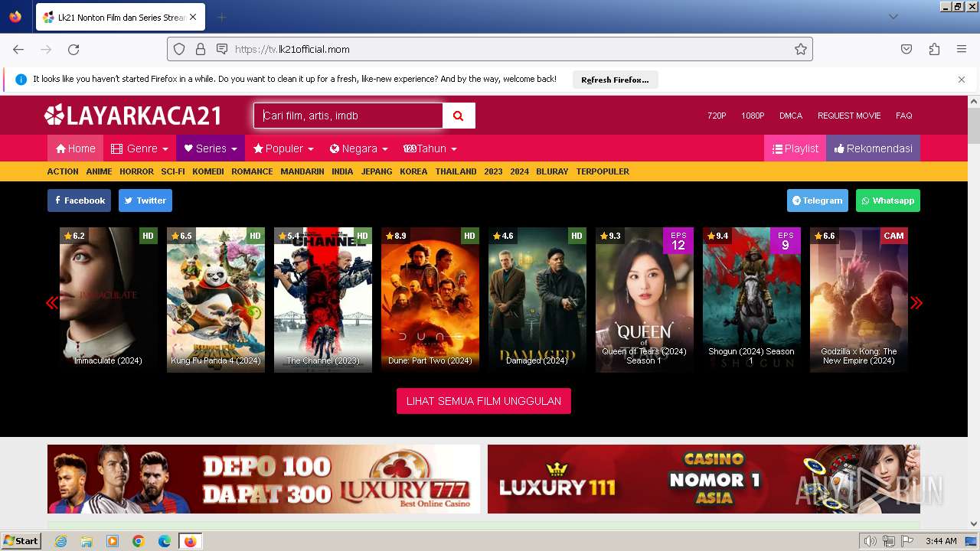Open the The Channel (2023) poster
This screenshot has height=551, width=980.
point(323,300)
